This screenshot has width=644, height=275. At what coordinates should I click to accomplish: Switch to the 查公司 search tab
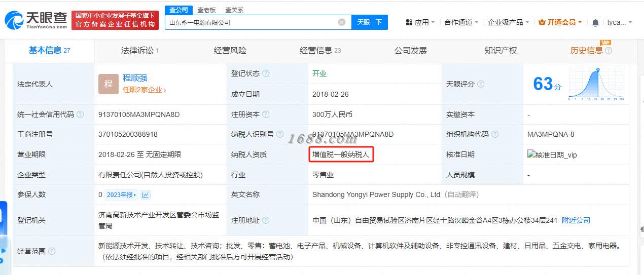pyautogui.click(x=178, y=10)
